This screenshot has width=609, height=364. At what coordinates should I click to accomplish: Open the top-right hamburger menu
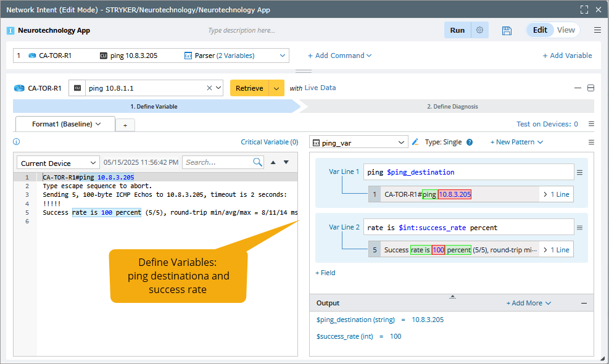click(x=597, y=30)
